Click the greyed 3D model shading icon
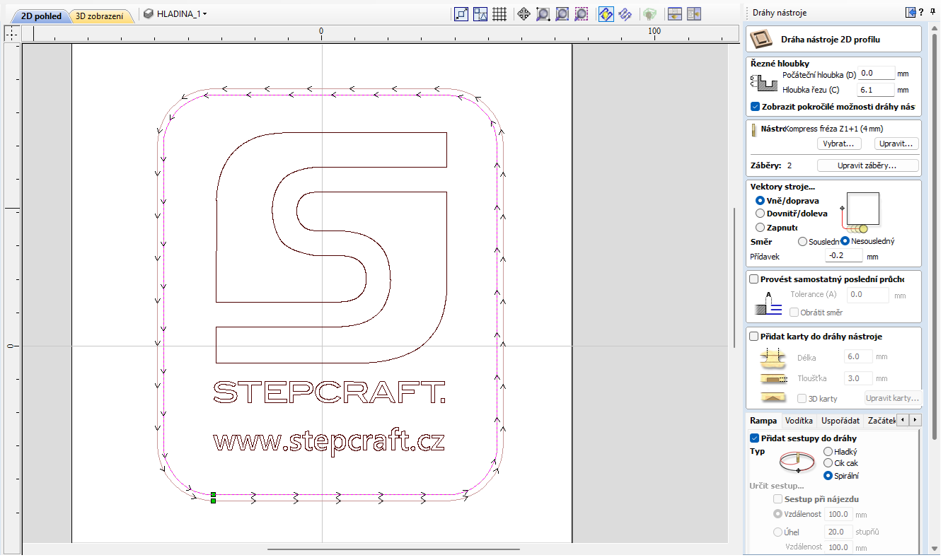The height and width of the screenshot is (560, 943). point(649,13)
